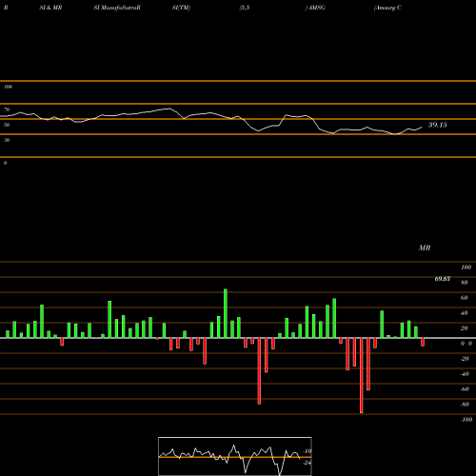The width and height of the screenshot is (476, 476).
Task: Click the '80' MR axis label
Action: point(465,283)
